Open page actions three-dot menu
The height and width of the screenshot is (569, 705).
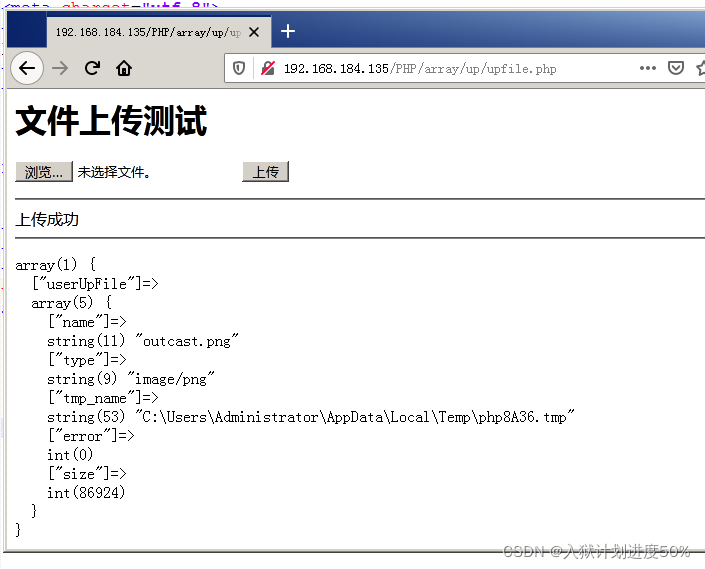tap(647, 68)
